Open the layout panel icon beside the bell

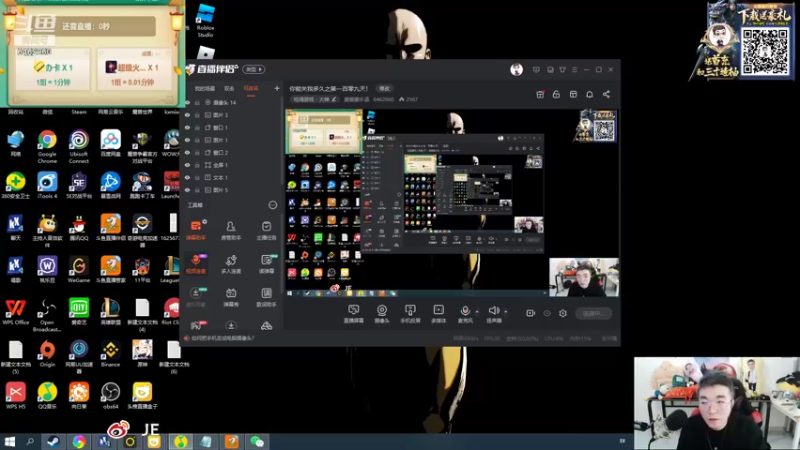click(573, 94)
